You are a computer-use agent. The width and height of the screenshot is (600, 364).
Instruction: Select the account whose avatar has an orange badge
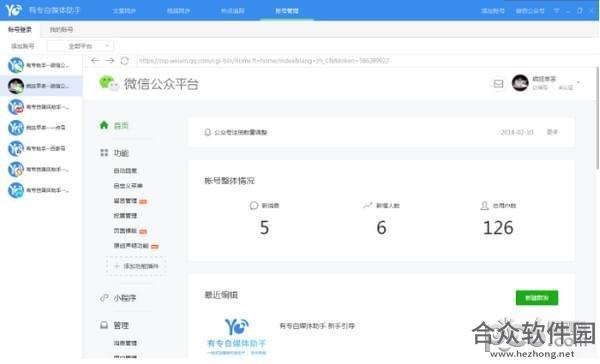(41, 169)
